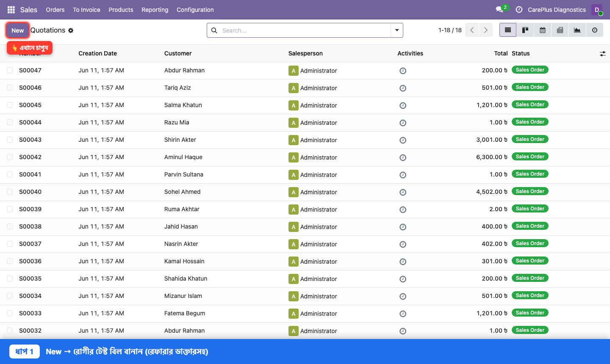Select the checkbox for S00041
Image resolution: width=610 pixels, height=364 pixels.
(10, 174)
